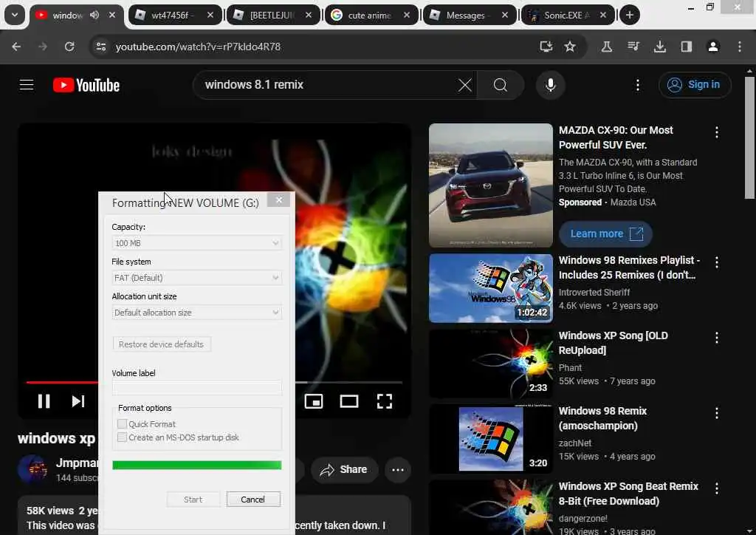Viewport: 756px width, 535px height.
Task: Pause the video
Action: [x=44, y=401]
